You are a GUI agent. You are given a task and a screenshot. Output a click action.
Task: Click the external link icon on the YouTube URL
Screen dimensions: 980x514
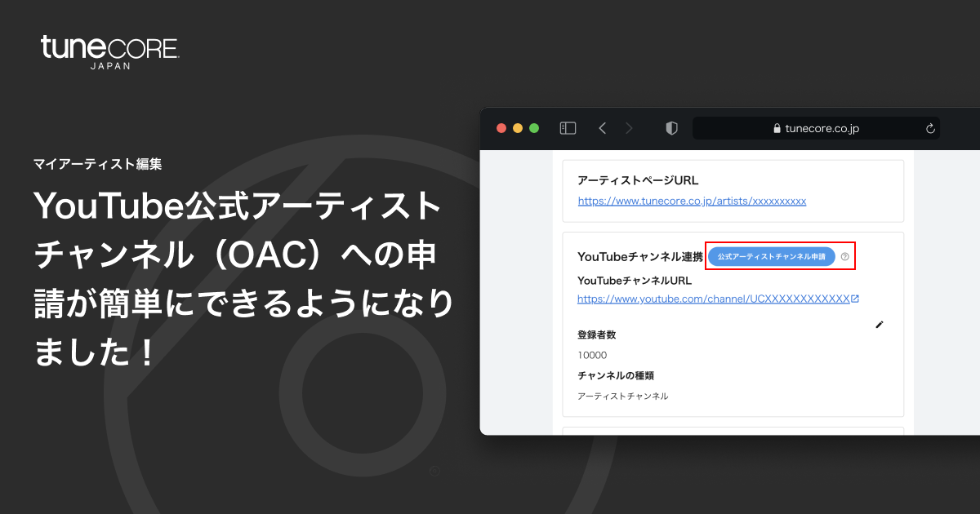[x=857, y=299]
